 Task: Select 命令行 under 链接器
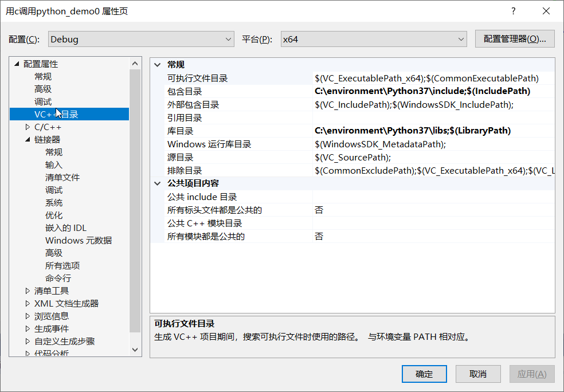[58, 279]
